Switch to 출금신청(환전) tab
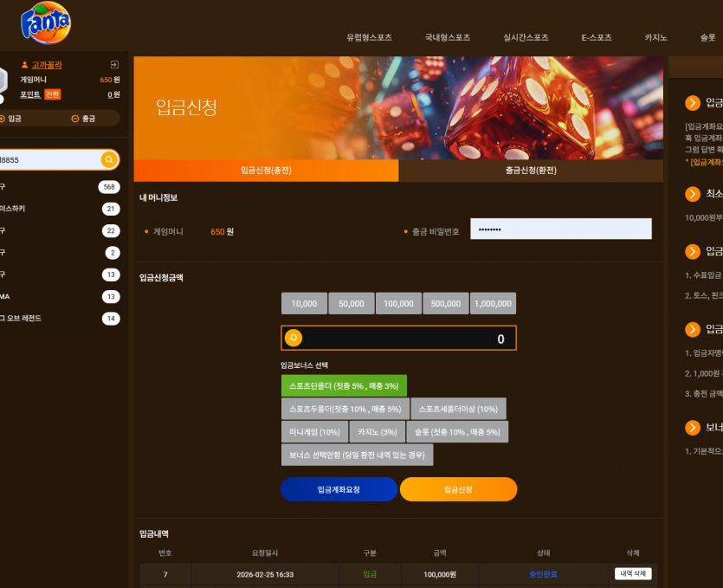This screenshot has height=588, width=723. point(531,171)
